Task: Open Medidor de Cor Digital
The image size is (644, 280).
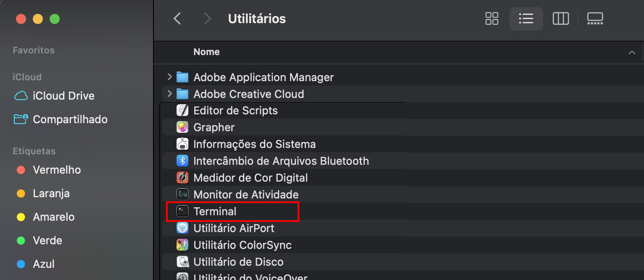Action: coord(250,177)
